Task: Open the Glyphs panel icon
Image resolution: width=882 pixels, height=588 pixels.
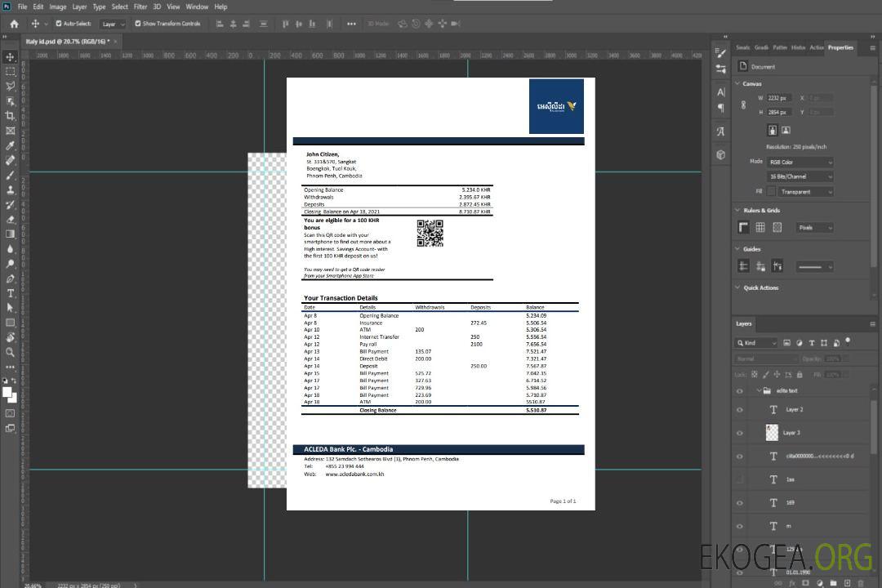Action: pos(720,131)
